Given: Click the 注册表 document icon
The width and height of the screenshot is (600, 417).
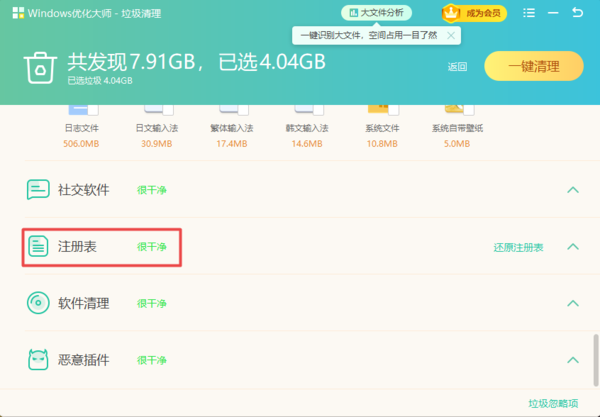Looking at the screenshot, I should pyautogui.click(x=38, y=246).
